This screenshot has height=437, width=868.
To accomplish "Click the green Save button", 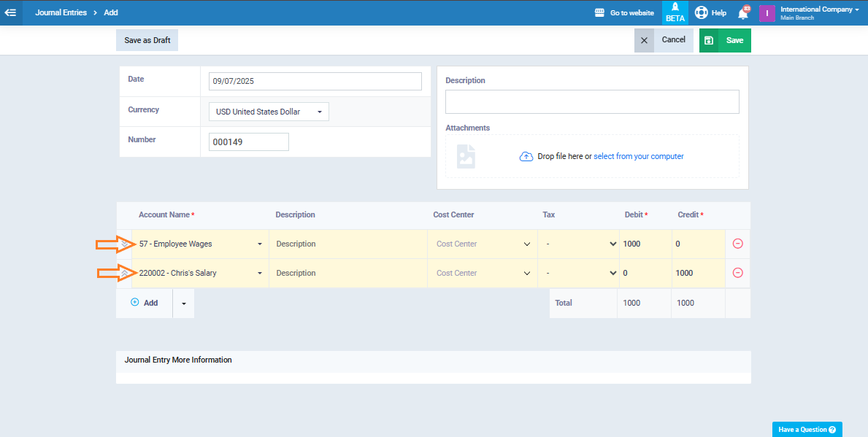I will [725, 40].
